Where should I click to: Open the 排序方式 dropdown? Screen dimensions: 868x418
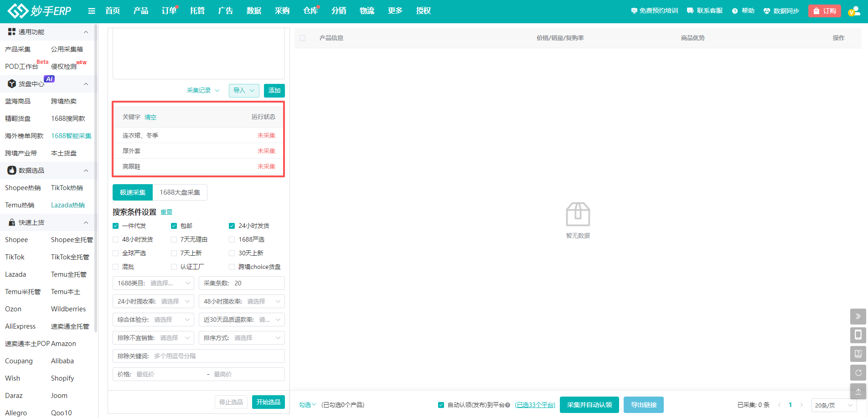tap(242, 338)
